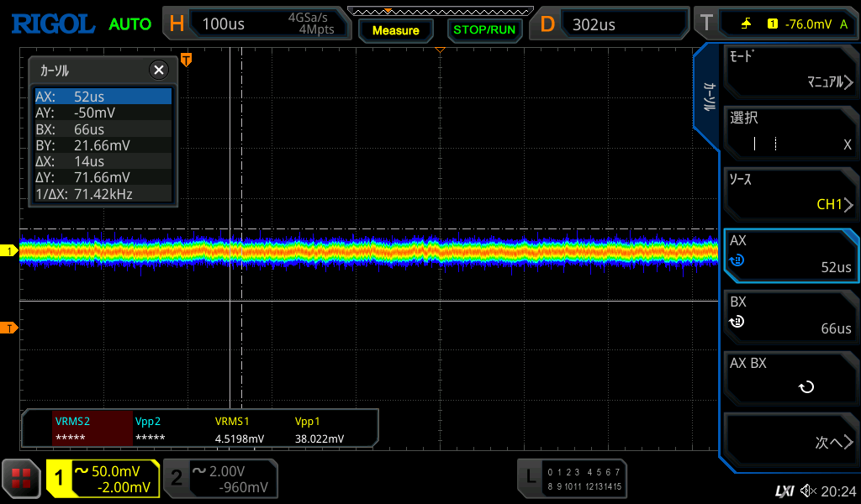
Task: Click the LXI network status icon
Action: click(784, 491)
